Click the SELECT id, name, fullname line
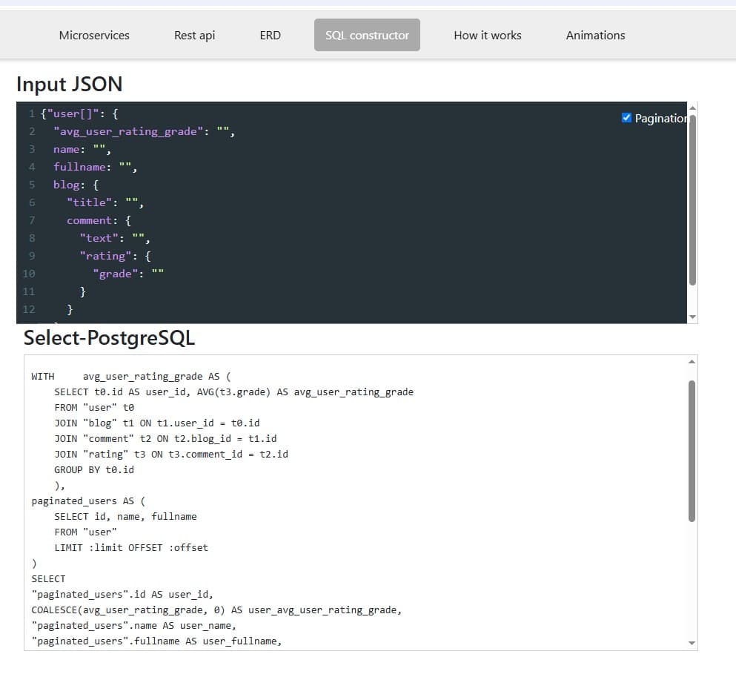Image resolution: width=736 pixels, height=700 pixels. click(125, 516)
